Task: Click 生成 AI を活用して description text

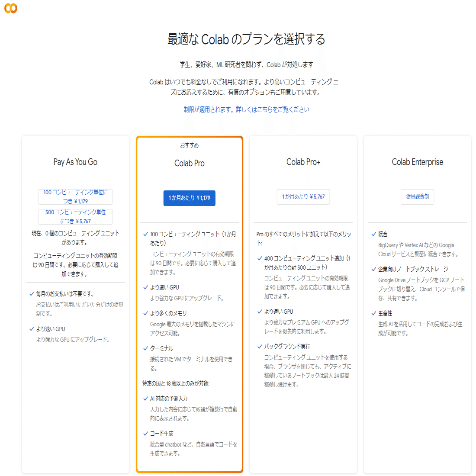Action: [x=421, y=328]
